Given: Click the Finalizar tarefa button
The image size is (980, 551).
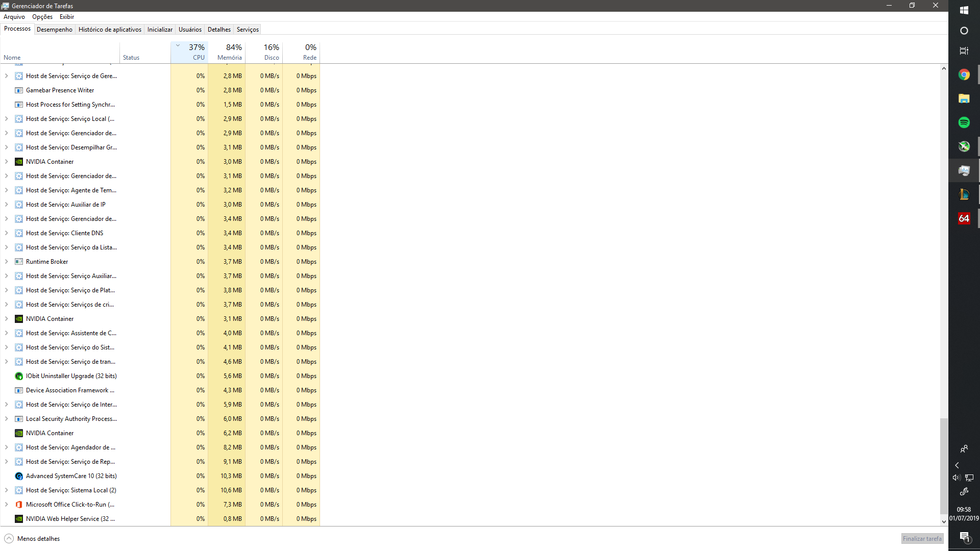Looking at the screenshot, I should 922,539.
